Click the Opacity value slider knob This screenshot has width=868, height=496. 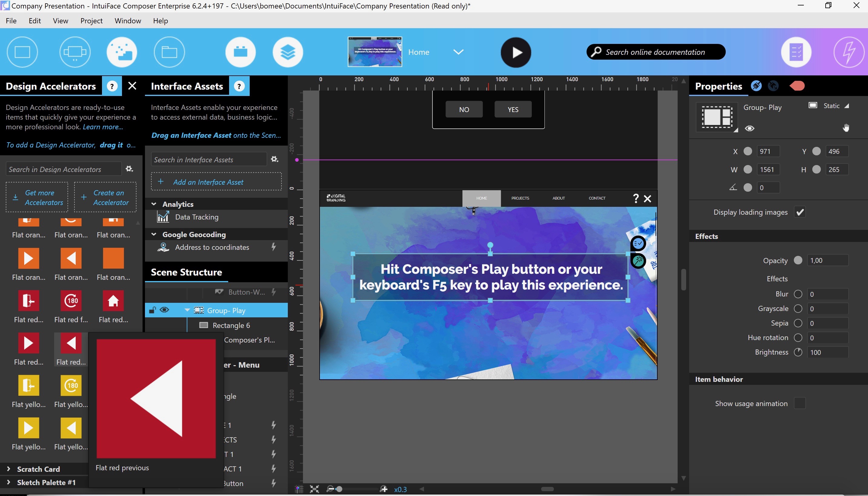[x=798, y=260]
